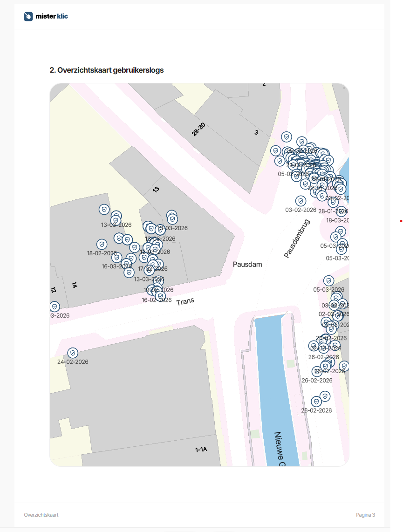Viewport: 403px width, 532px height.
Task: Open the mister klic brand text
Action: click(52, 16)
